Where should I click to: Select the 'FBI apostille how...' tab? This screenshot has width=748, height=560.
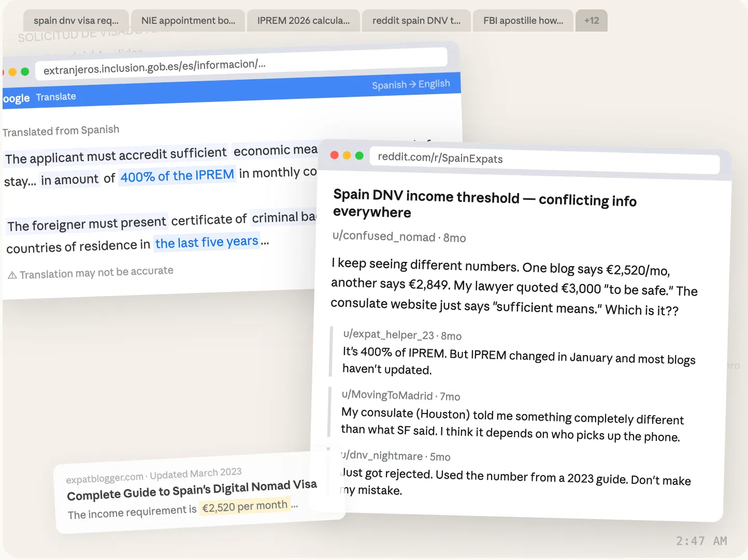coord(523,20)
